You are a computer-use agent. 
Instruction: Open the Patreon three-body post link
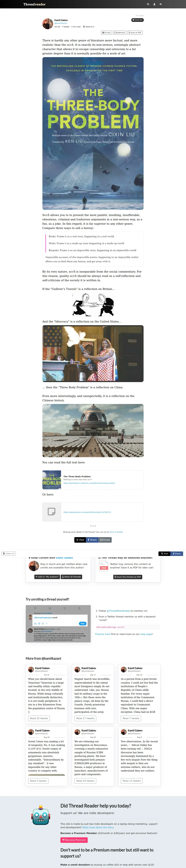87,512
